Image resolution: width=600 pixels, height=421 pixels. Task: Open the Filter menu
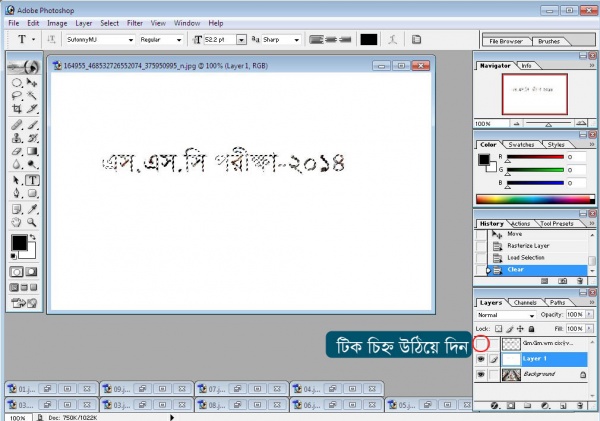(x=135, y=23)
